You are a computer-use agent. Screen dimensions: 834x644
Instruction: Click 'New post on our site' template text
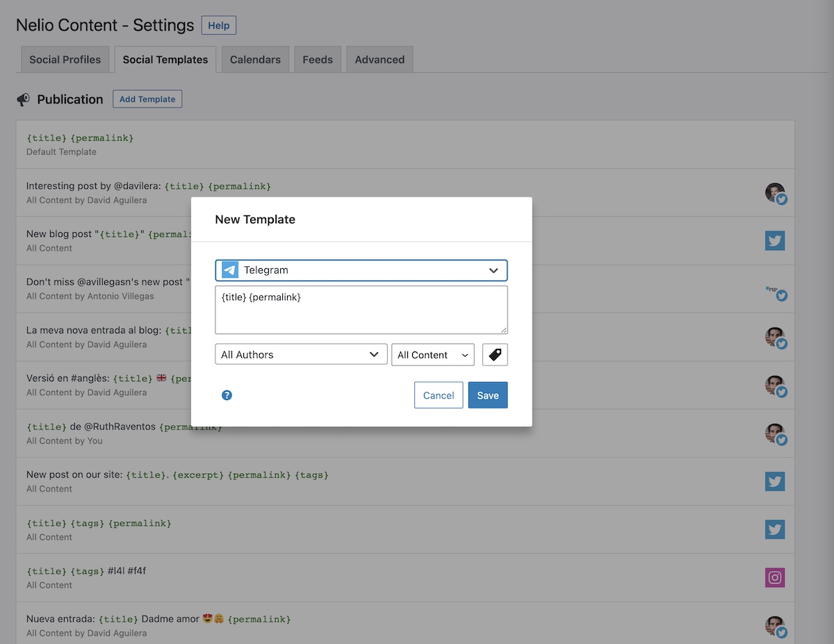coord(177,475)
